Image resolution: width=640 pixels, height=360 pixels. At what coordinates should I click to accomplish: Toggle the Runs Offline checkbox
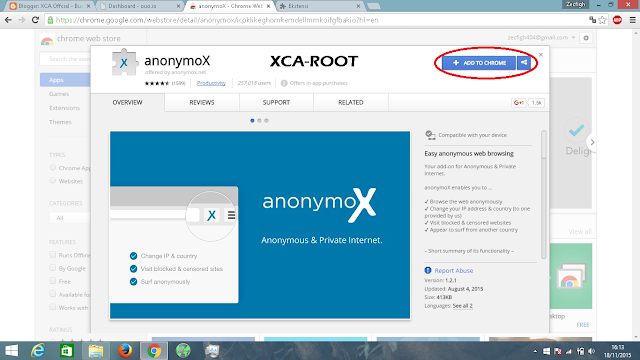point(52,255)
